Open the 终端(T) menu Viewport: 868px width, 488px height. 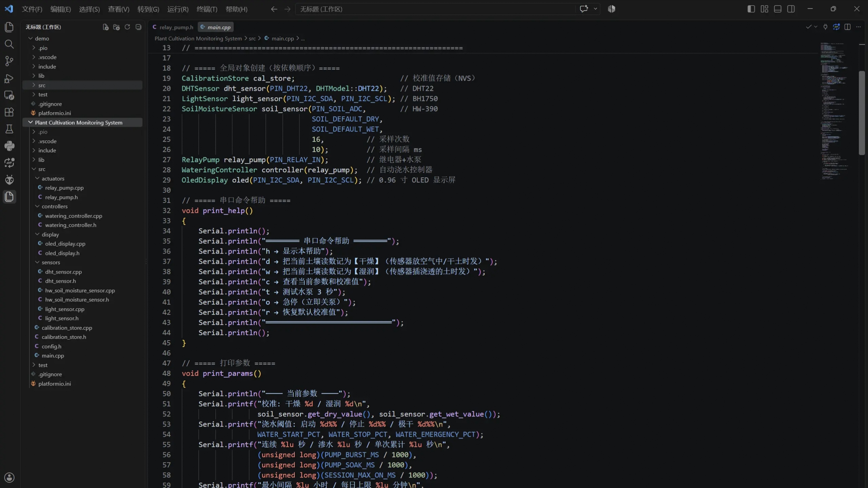207,9
